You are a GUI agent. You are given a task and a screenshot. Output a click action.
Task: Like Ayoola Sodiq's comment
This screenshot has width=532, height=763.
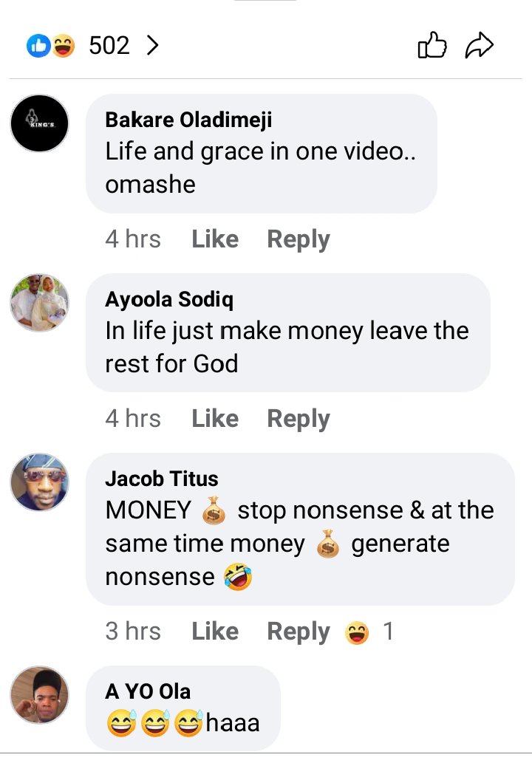click(x=215, y=419)
